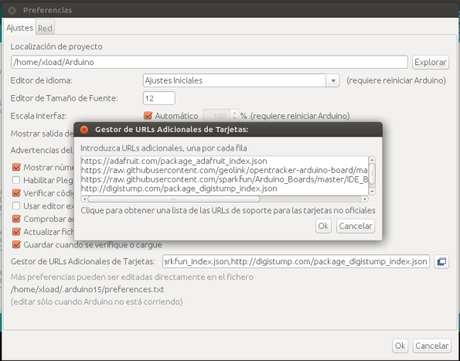Click Ok at the bottom of Preferencias
This screenshot has width=460, height=361.
click(400, 346)
